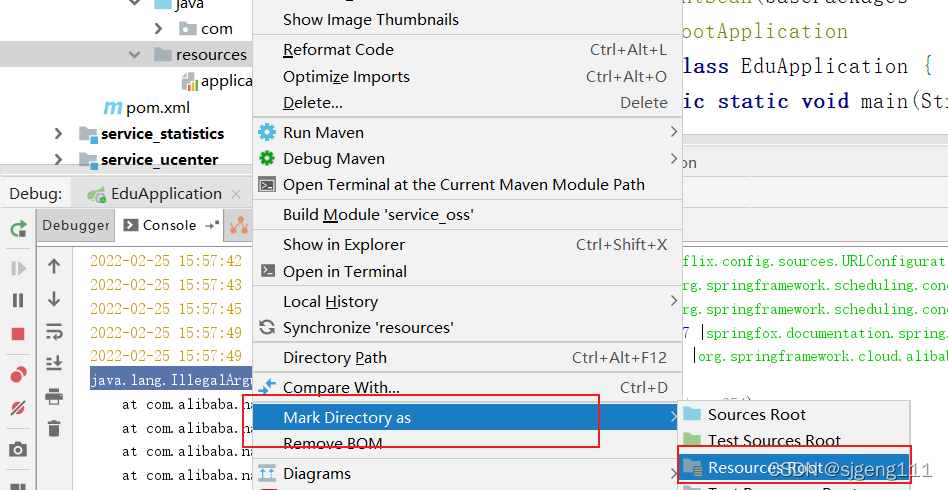Pause the running program
Viewport: 948px width, 490px height.
pos(18,301)
